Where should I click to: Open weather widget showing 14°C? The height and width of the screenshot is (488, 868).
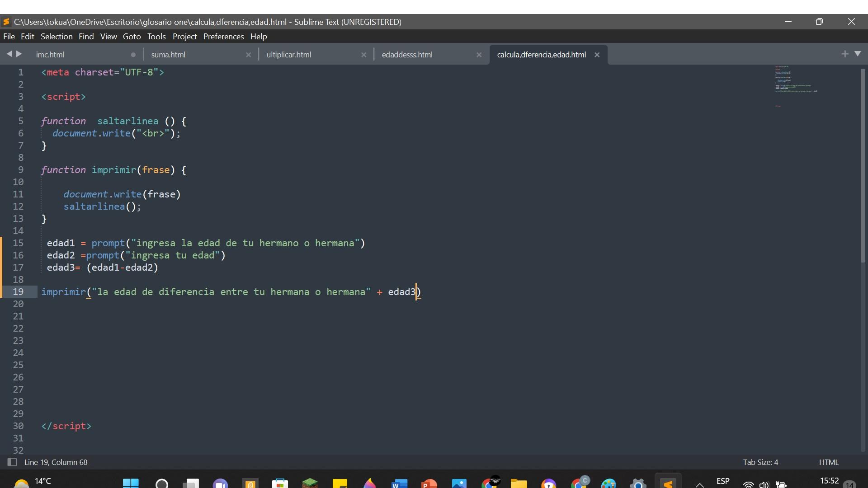coord(33,482)
